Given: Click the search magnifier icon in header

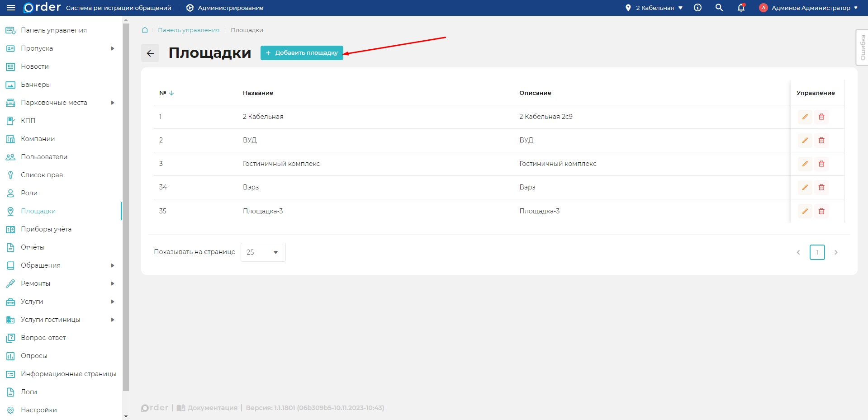Looking at the screenshot, I should 719,8.
